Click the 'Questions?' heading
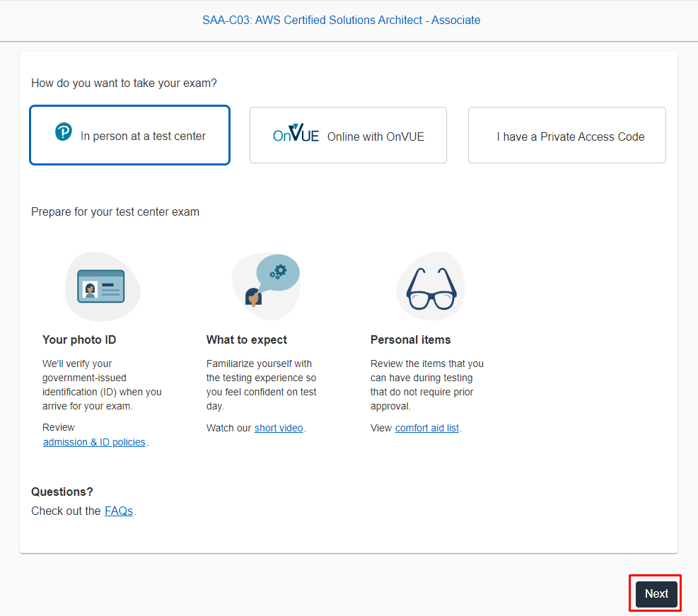Viewport: 698px width, 616px height. pyautogui.click(x=62, y=492)
